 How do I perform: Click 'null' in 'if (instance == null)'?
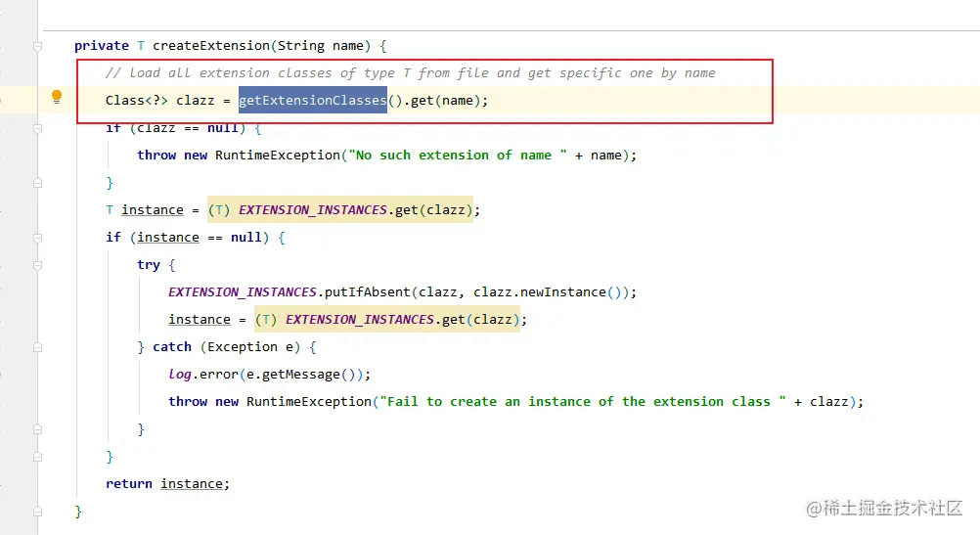pos(246,238)
